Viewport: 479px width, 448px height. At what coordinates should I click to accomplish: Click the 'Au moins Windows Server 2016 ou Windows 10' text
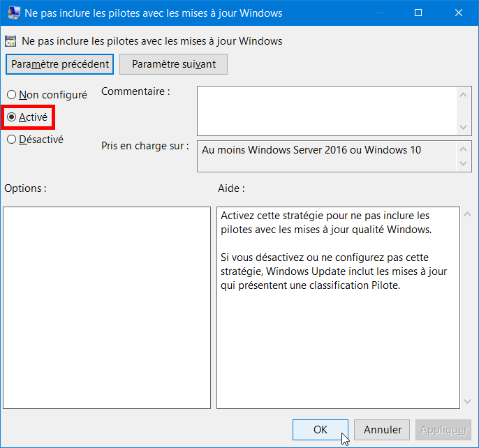(311, 150)
